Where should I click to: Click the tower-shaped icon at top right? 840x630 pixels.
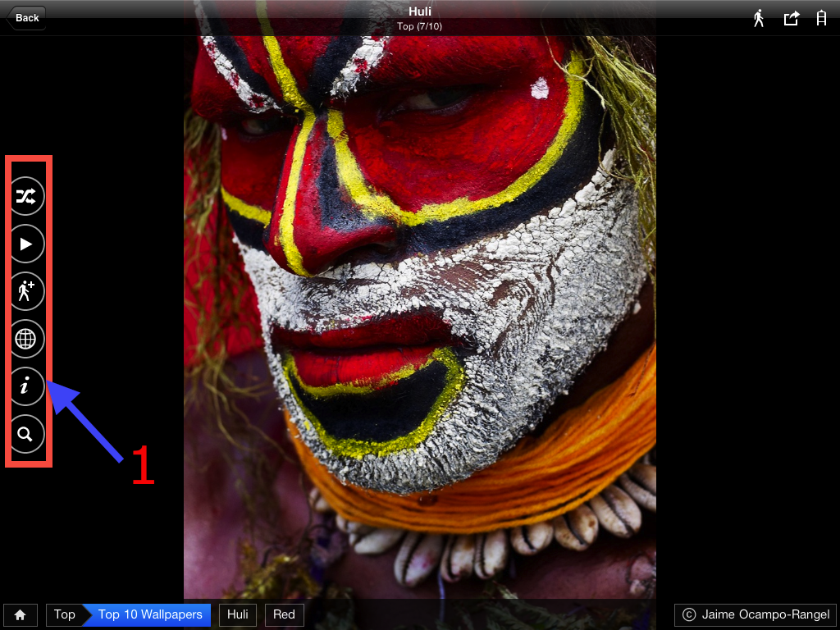point(821,18)
